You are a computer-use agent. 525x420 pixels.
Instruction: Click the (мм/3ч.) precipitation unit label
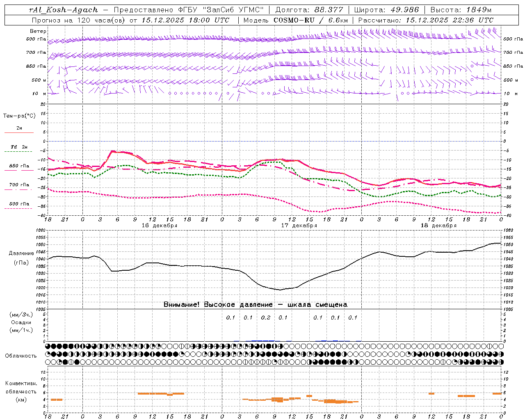(21, 315)
